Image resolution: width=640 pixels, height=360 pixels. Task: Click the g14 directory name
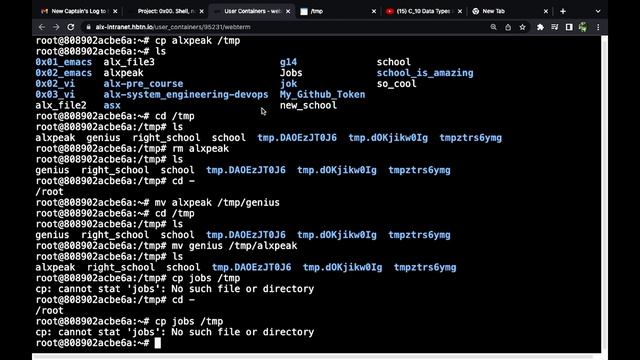(x=289, y=62)
